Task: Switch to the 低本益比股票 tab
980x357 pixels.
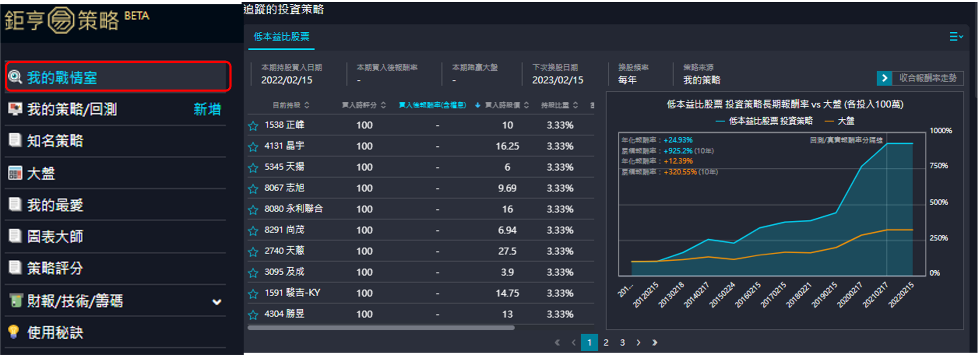Action: pos(281,37)
